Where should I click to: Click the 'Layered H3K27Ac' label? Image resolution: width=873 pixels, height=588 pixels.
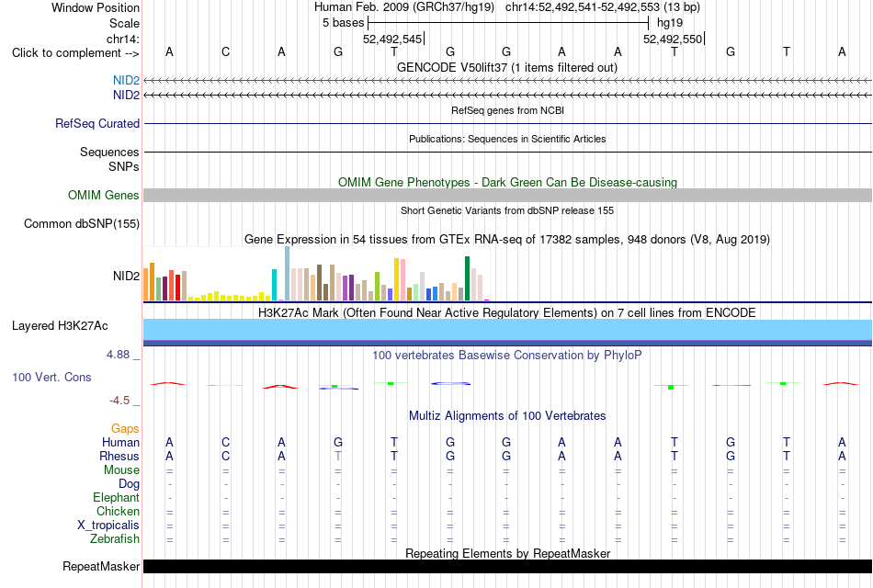point(60,326)
